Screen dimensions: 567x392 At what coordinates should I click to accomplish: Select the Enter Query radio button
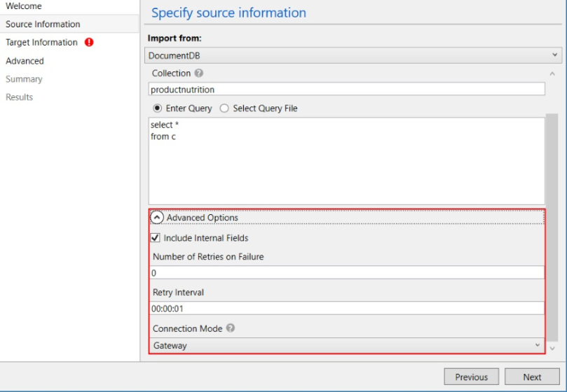157,108
